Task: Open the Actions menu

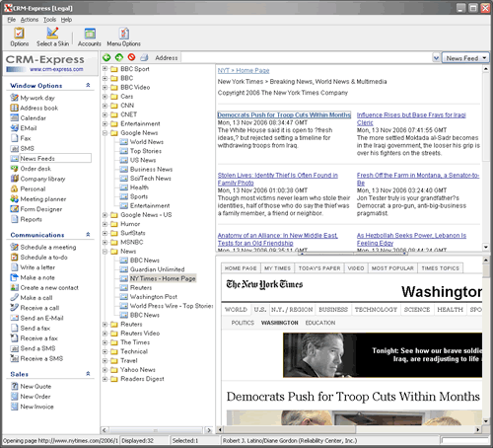Action: tap(30, 20)
